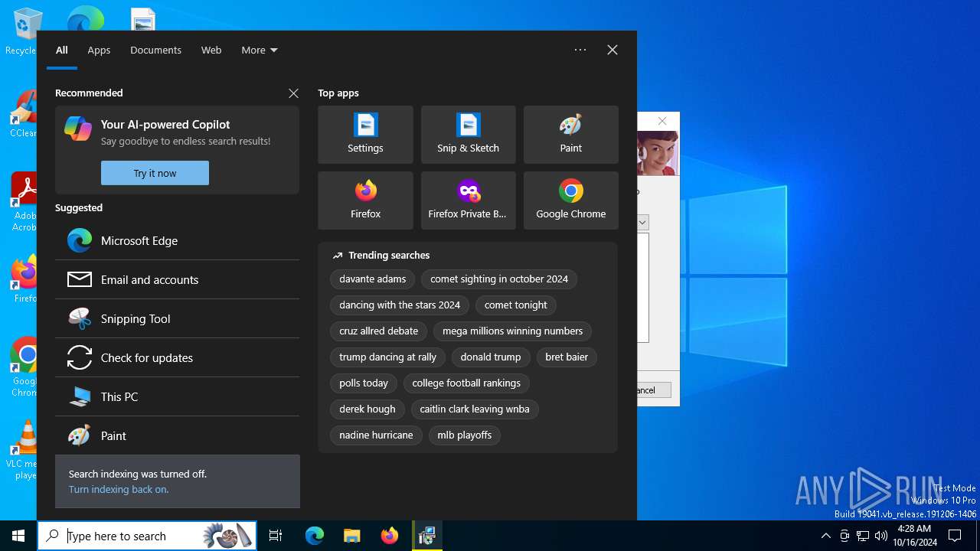Search 'donald trump' trending chip
This screenshot has width=980, height=551.
point(491,357)
